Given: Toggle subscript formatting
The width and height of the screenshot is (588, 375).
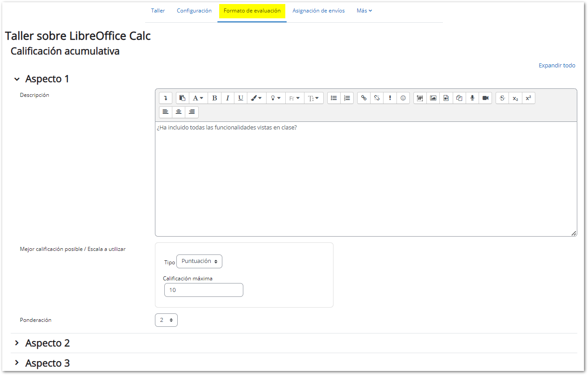Looking at the screenshot, I should click(x=515, y=98).
